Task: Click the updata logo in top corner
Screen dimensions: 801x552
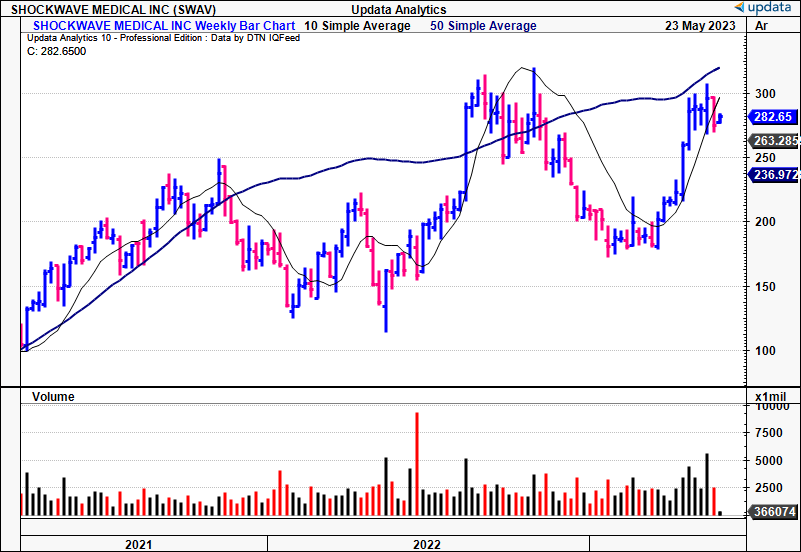Action: pos(763,7)
